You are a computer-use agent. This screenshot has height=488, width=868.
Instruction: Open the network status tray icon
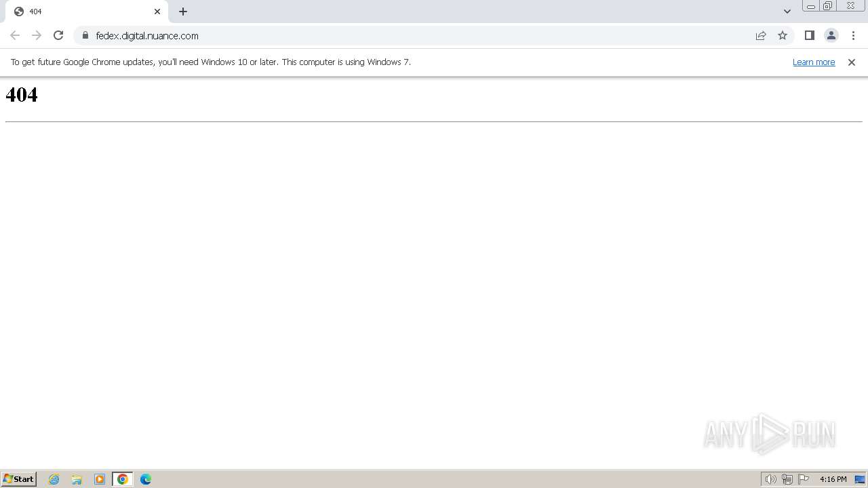787,479
